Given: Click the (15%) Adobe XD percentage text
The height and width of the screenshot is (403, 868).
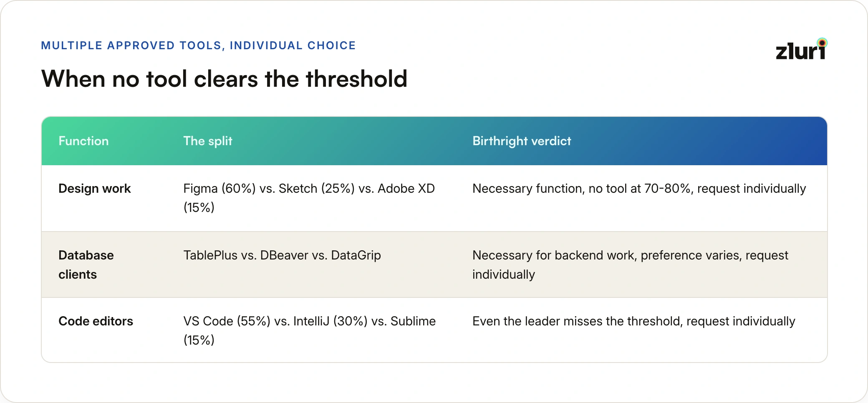Looking at the screenshot, I should coord(199,207).
